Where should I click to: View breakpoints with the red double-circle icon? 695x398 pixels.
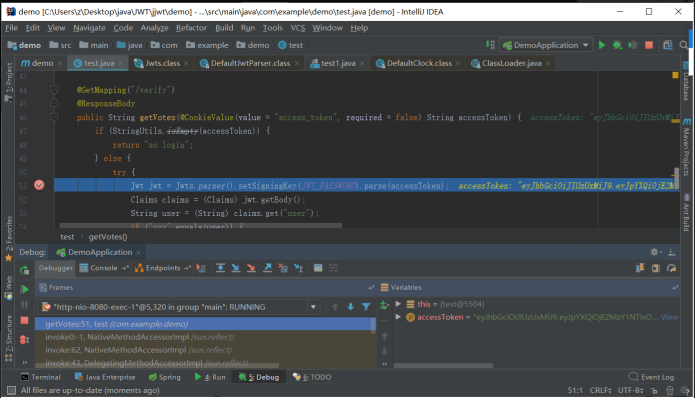tap(24, 339)
